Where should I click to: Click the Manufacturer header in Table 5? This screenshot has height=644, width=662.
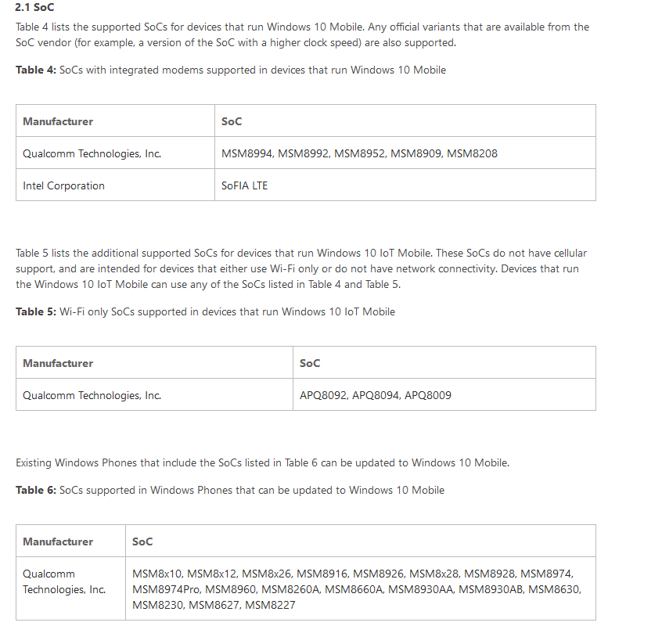coord(154,362)
